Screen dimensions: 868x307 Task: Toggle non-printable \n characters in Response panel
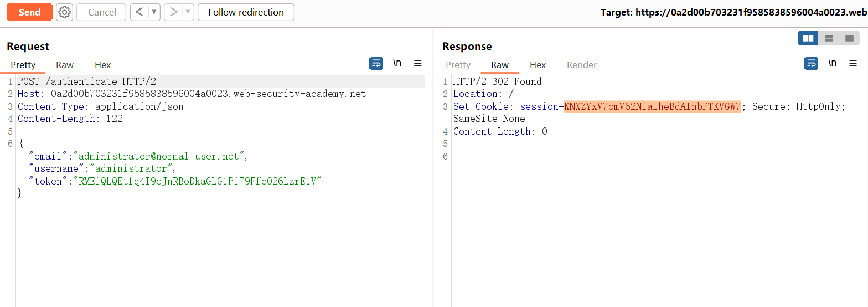coord(832,64)
